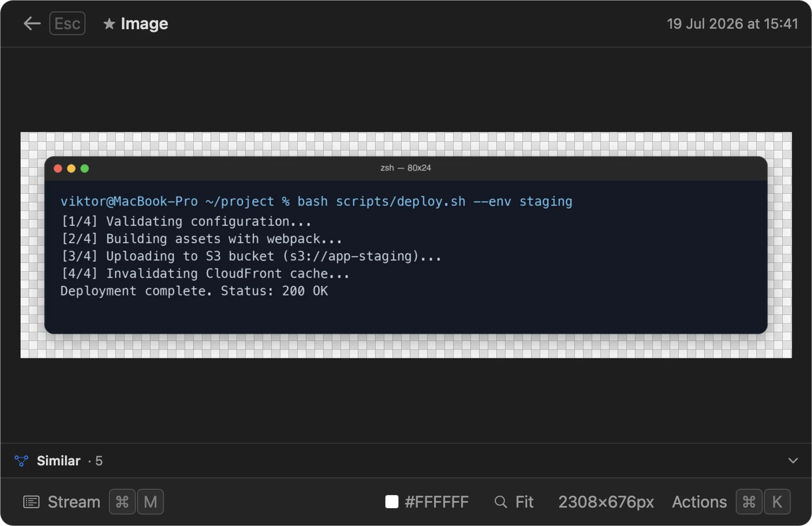The width and height of the screenshot is (812, 526).
Task: Click the zsh — 80x24 title text
Action: point(405,168)
